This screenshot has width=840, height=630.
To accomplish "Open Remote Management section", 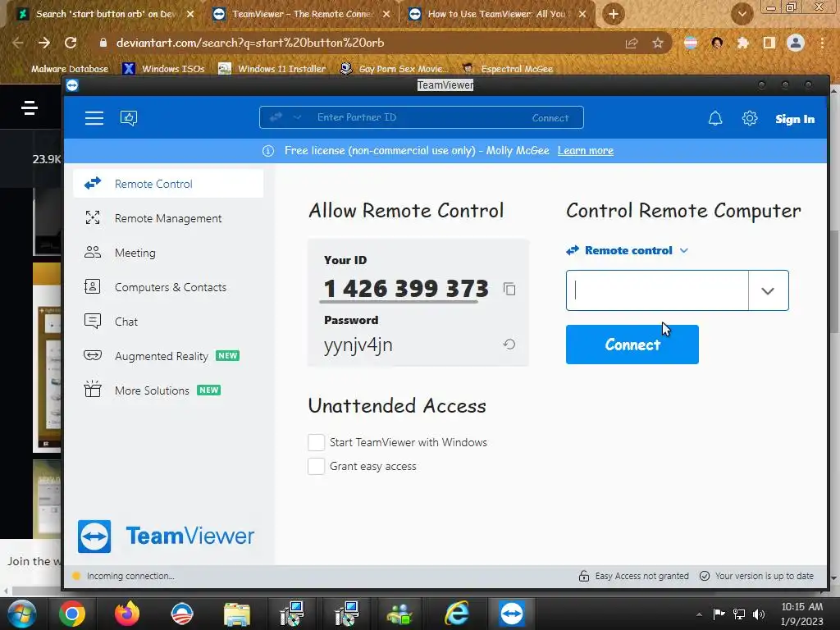I will (168, 218).
